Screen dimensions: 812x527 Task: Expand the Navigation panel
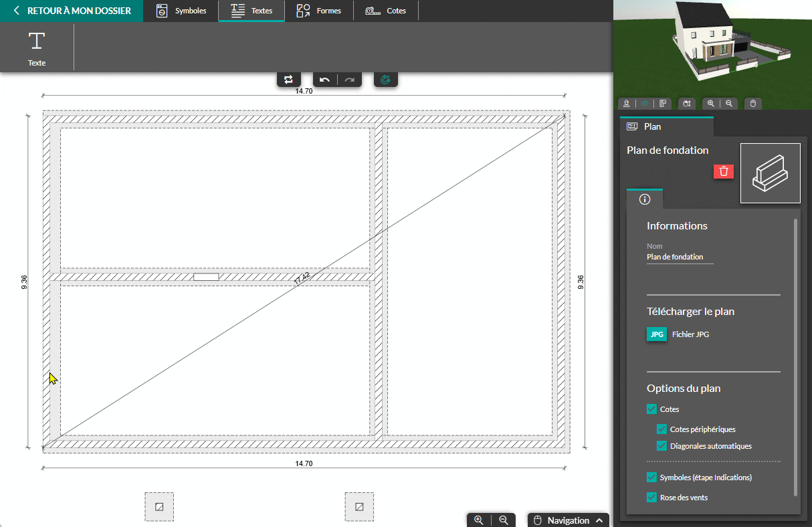pos(569,520)
